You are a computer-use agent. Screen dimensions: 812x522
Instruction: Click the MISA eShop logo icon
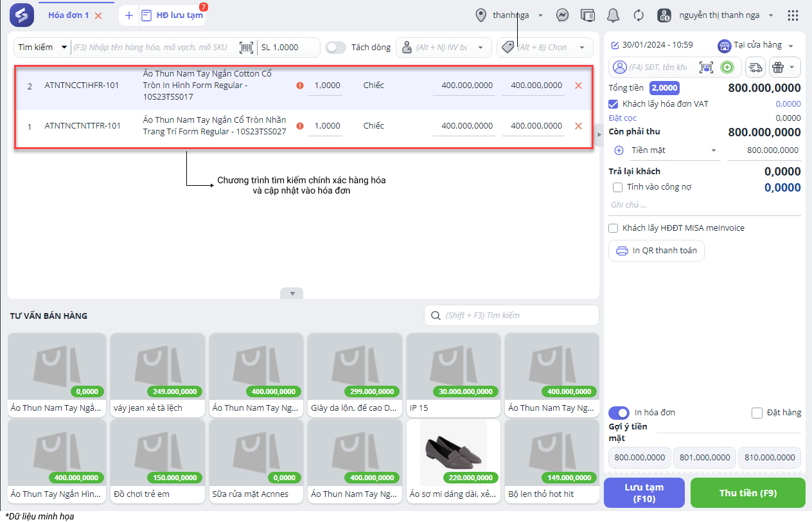[x=21, y=15]
